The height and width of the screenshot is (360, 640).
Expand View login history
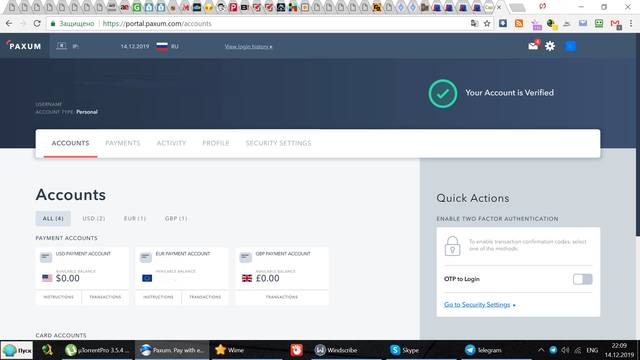248,47
